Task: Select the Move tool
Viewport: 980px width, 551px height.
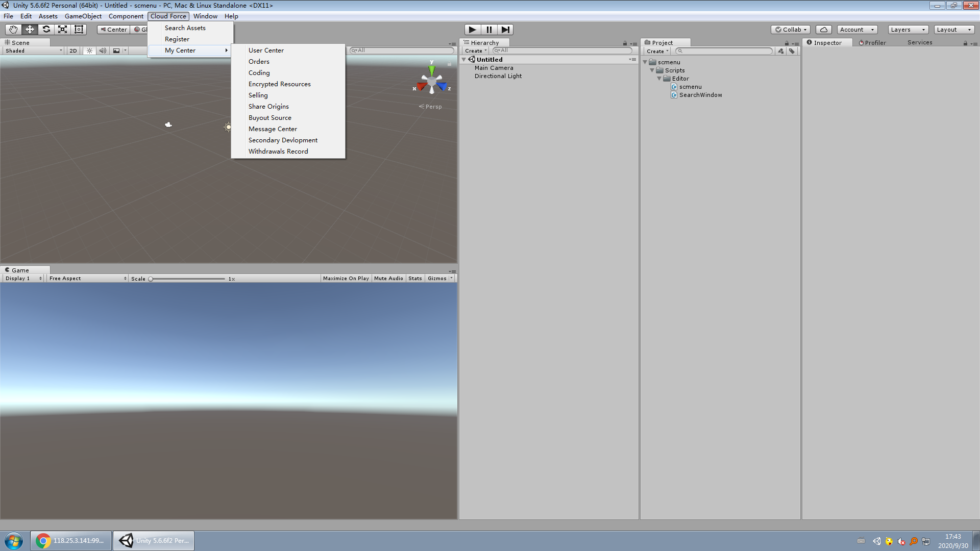Action: click(30, 30)
